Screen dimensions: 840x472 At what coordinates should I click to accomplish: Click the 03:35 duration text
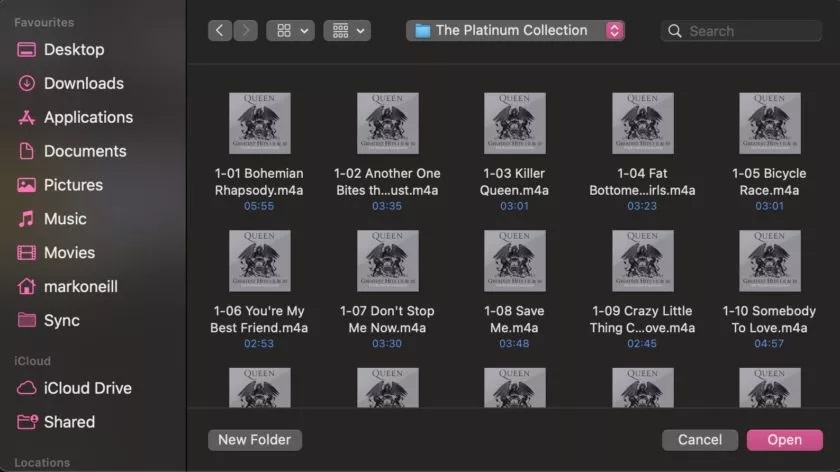pyautogui.click(x=387, y=206)
